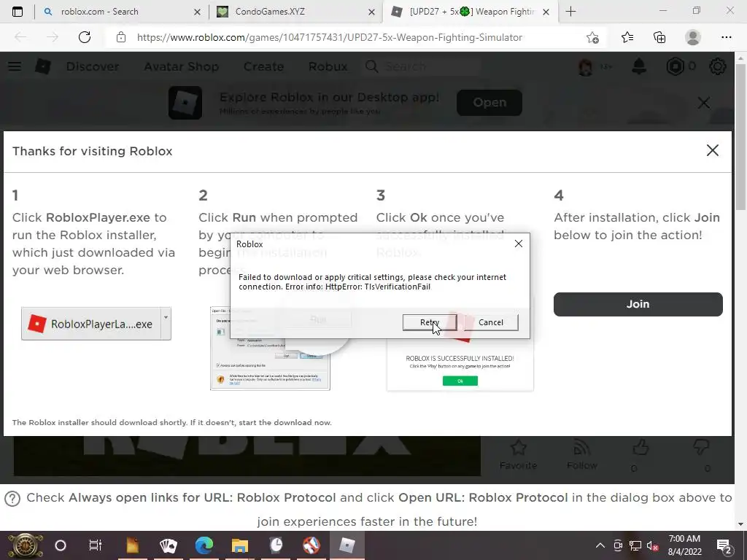Open the Collections icon
Image resolution: width=747 pixels, height=560 pixels.
click(x=659, y=37)
